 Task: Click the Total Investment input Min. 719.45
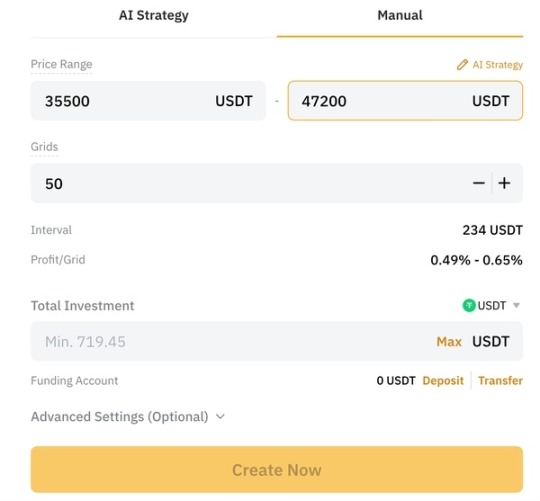point(231,342)
